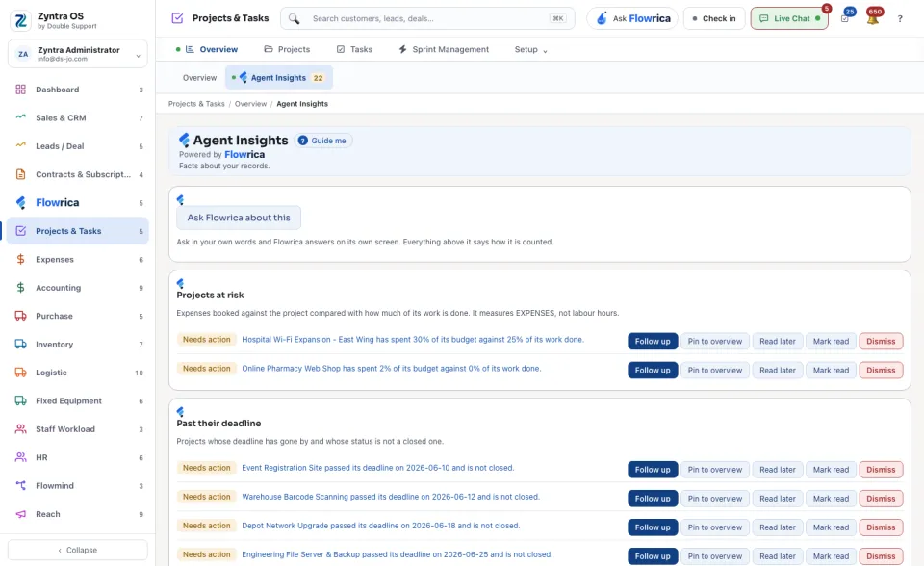Click the Flowrica icon next to Agent Insights heading
The width and height of the screenshot is (924, 566).
point(185,140)
